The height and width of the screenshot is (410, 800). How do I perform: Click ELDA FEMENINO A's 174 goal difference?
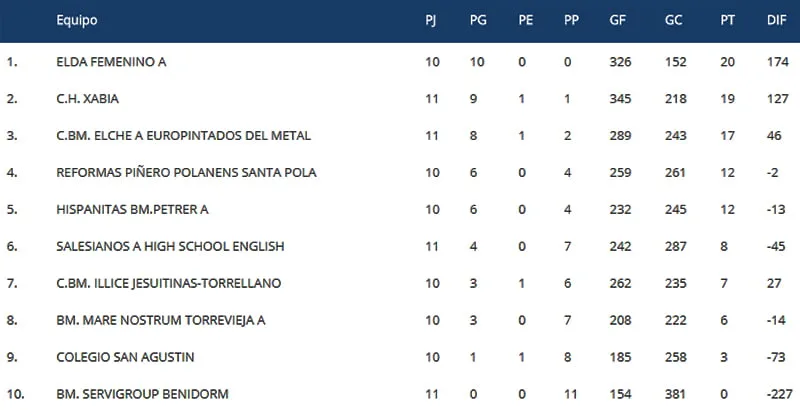point(776,62)
